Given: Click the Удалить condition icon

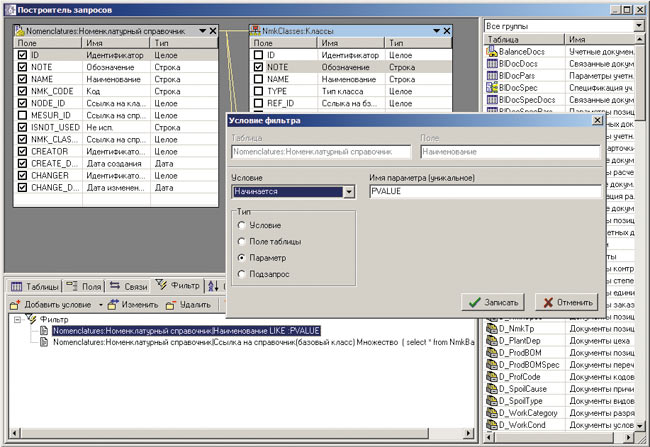Looking at the screenshot, I should (x=170, y=304).
